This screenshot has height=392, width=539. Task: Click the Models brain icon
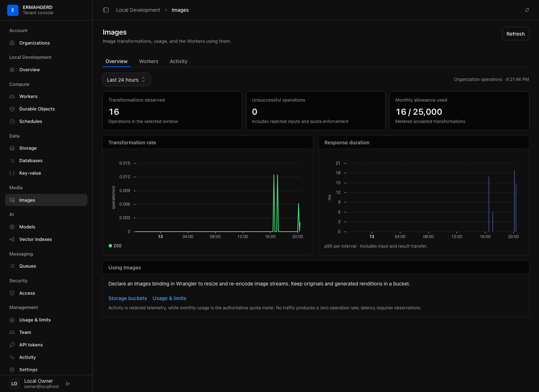[12, 227]
